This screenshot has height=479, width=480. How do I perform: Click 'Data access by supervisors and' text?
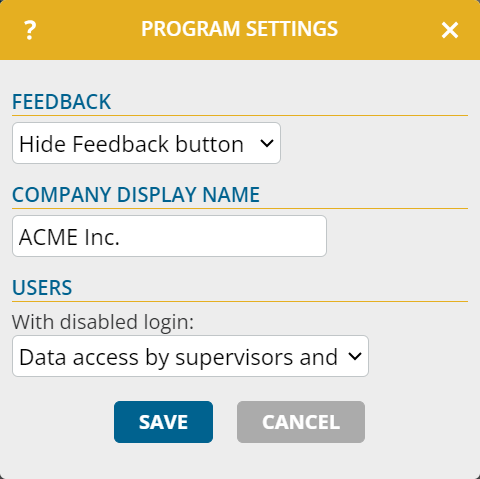pos(178,358)
